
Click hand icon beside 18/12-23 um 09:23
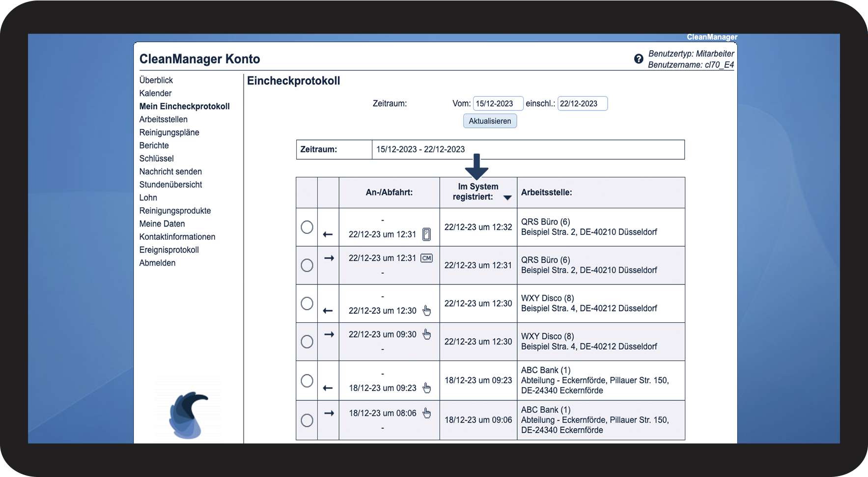[x=426, y=388]
